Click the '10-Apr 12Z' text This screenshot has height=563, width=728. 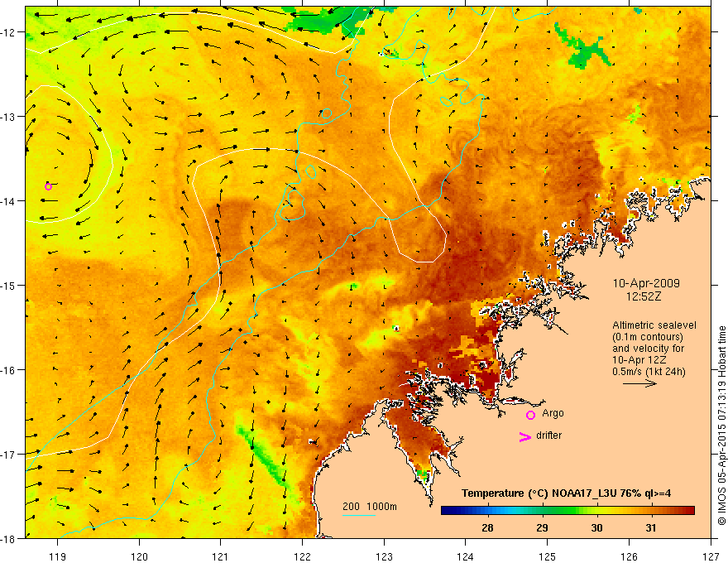639,359
